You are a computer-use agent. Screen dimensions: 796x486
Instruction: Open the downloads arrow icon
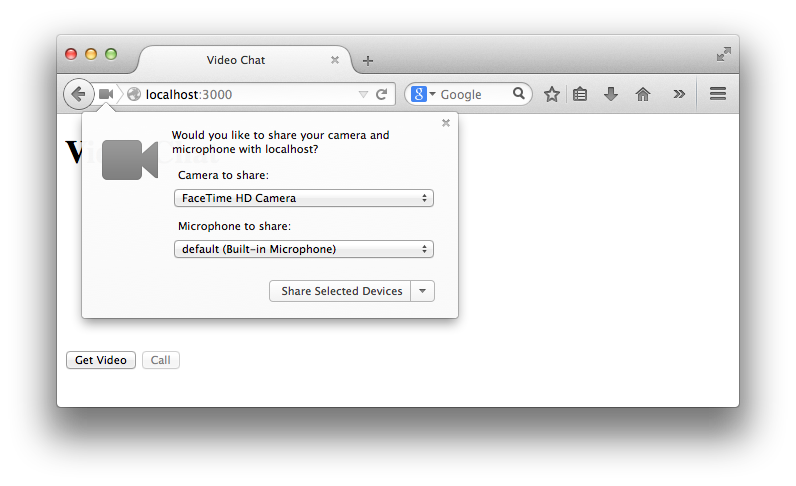click(x=611, y=94)
